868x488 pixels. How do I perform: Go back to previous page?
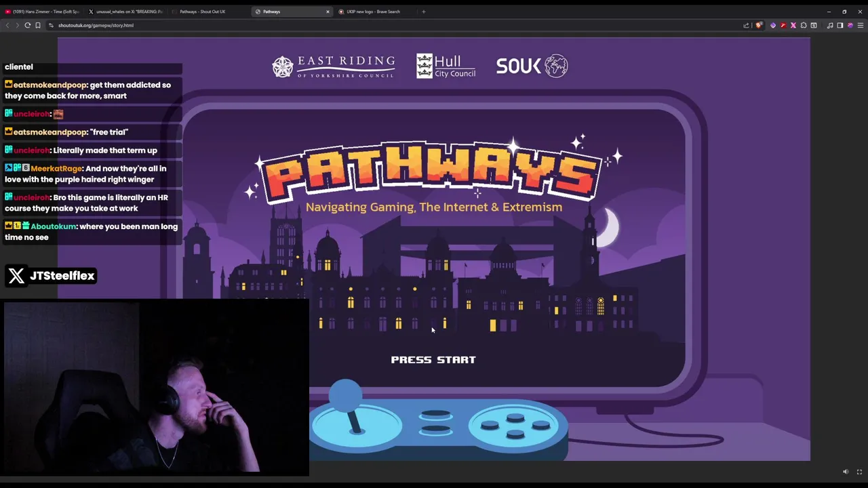(7, 25)
